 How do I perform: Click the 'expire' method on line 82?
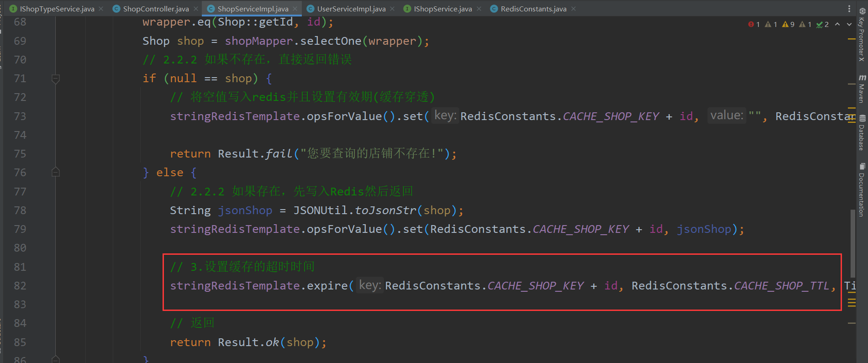point(327,286)
